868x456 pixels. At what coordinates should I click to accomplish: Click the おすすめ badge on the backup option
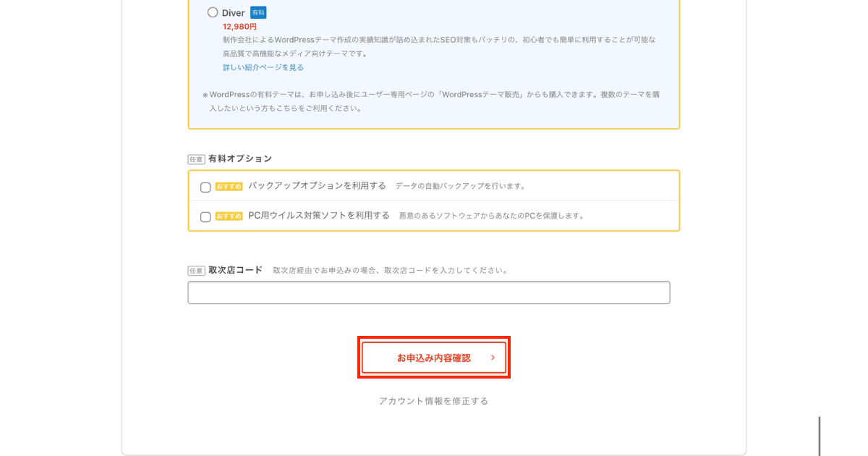click(x=229, y=187)
